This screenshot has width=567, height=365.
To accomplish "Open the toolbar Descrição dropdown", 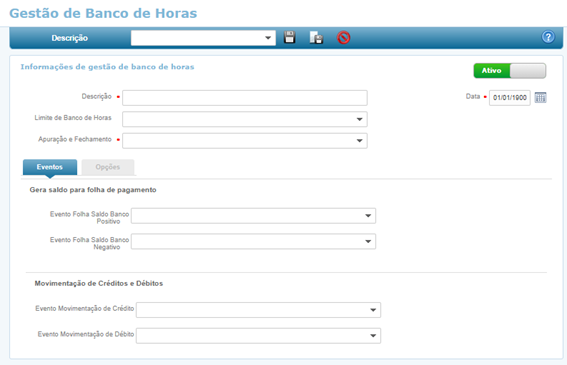I will click(x=203, y=38).
